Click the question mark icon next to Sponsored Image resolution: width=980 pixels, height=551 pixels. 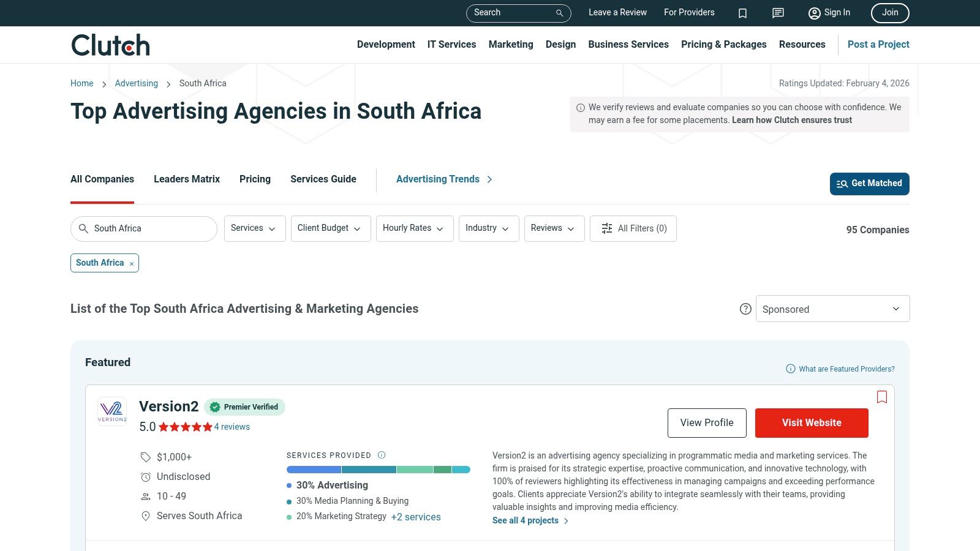coord(745,309)
